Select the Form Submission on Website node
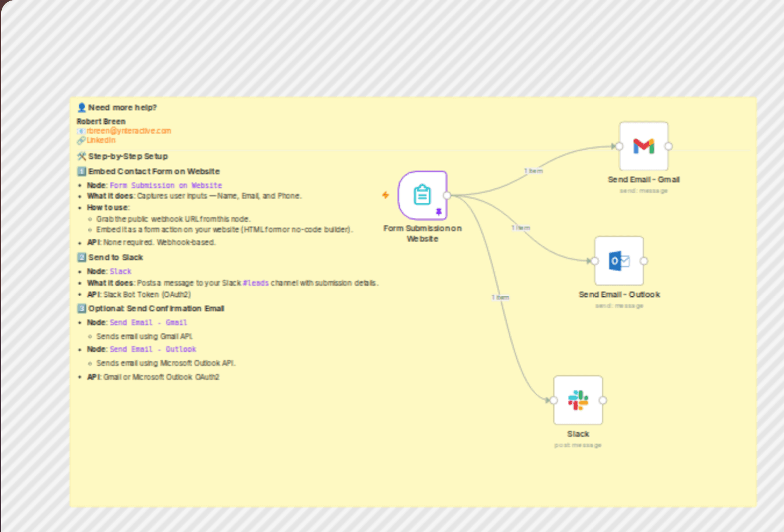Viewport: 784px width, 532px height. click(x=423, y=196)
